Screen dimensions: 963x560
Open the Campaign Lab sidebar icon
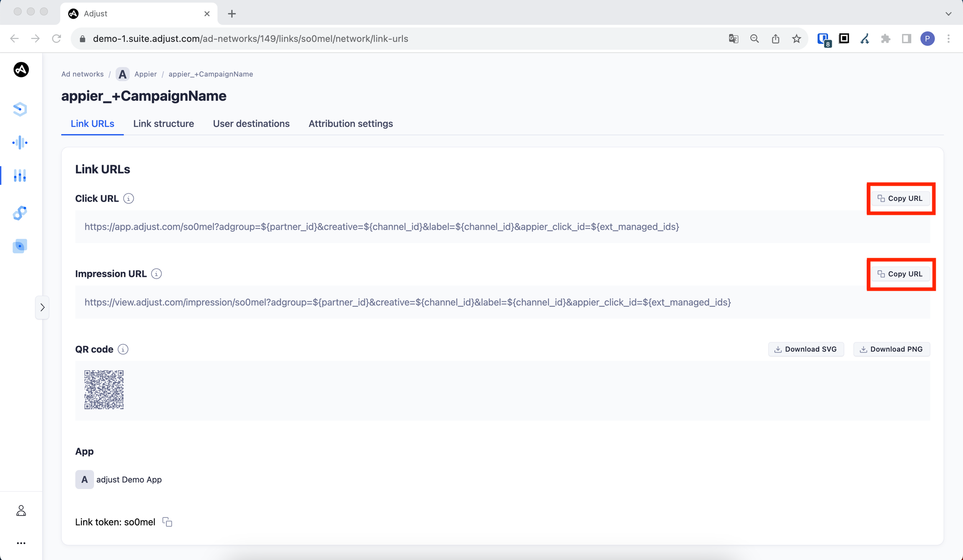[x=20, y=175]
